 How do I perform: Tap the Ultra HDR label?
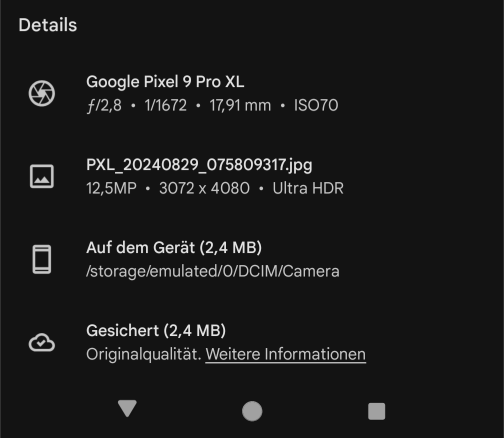[308, 188]
